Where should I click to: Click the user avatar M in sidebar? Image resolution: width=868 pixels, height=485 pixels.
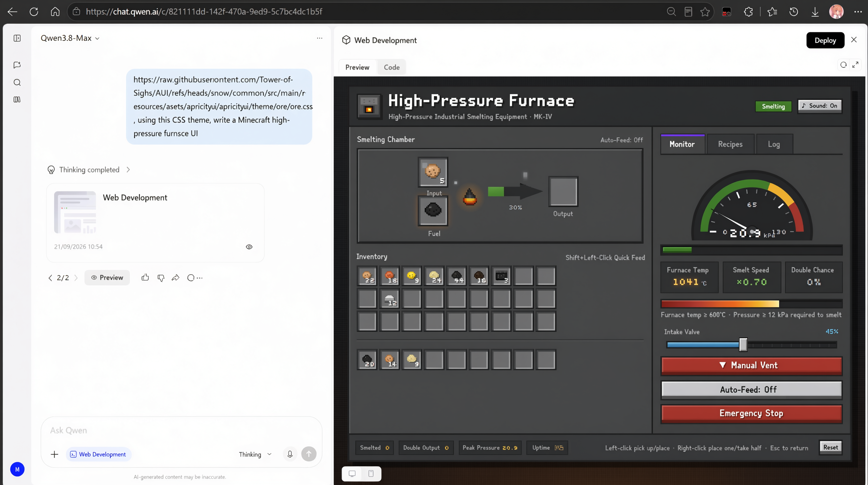tap(17, 469)
